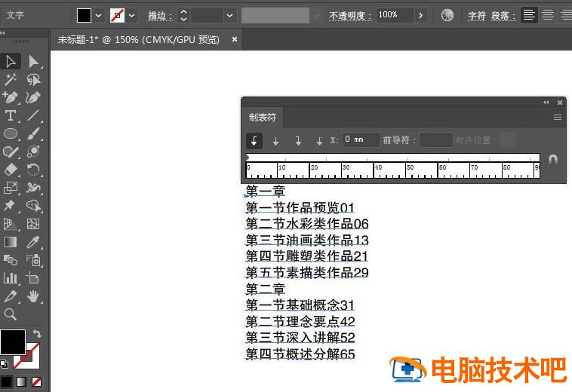The image size is (572, 392).
Task: Select the Selection (black arrow) tool
Action: click(x=11, y=62)
